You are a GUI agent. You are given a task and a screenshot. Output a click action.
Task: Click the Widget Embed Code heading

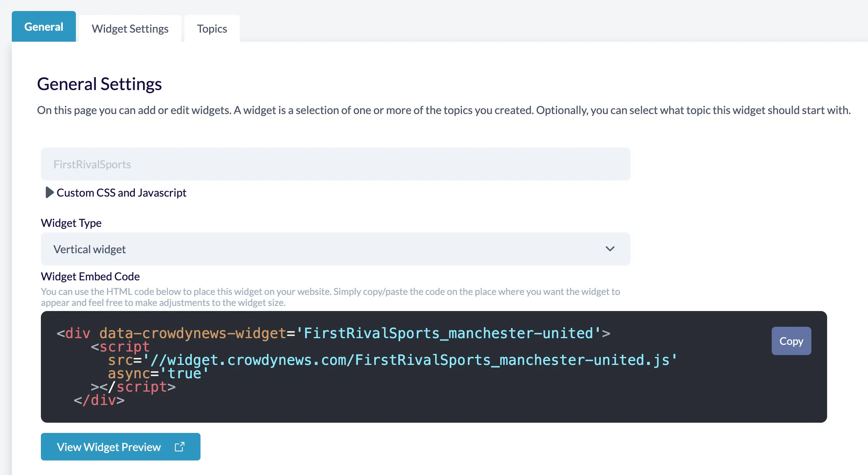click(x=90, y=276)
